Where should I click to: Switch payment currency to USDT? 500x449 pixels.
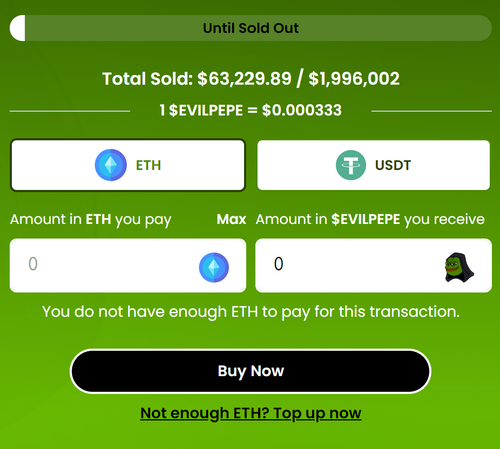(374, 165)
